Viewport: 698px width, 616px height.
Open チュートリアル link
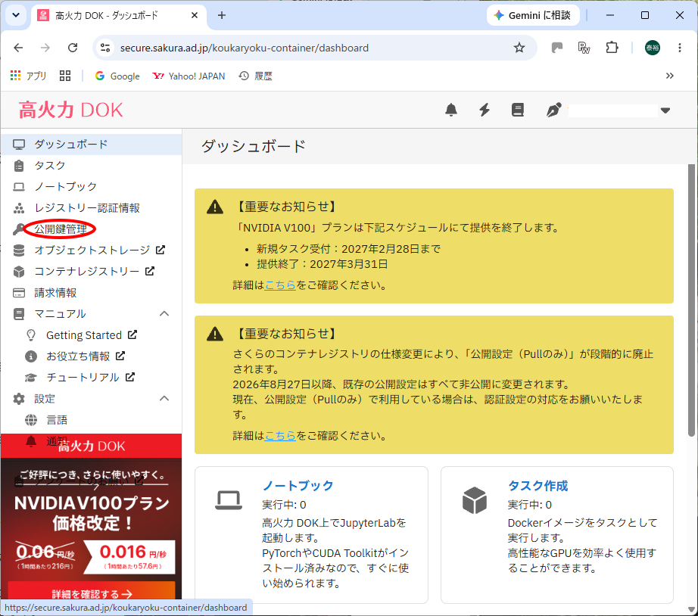click(92, 377)
